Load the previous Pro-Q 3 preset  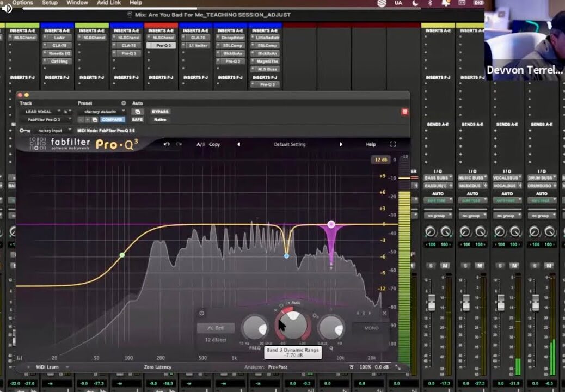[x=238, y=144]
